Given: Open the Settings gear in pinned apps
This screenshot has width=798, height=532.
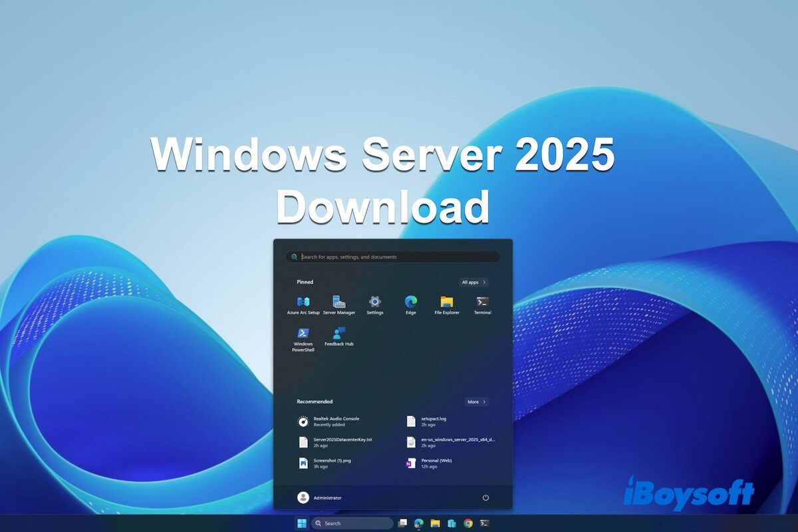Looking at the screenshot, I should (x=375, y=305).
